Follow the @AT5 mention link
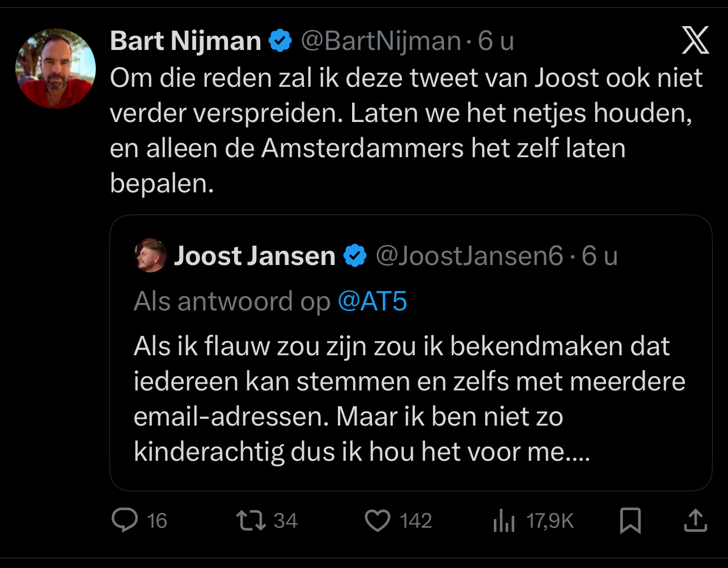The width and height of the screenshot is (728, 568). pyautogui.click(x=373, y=301)
